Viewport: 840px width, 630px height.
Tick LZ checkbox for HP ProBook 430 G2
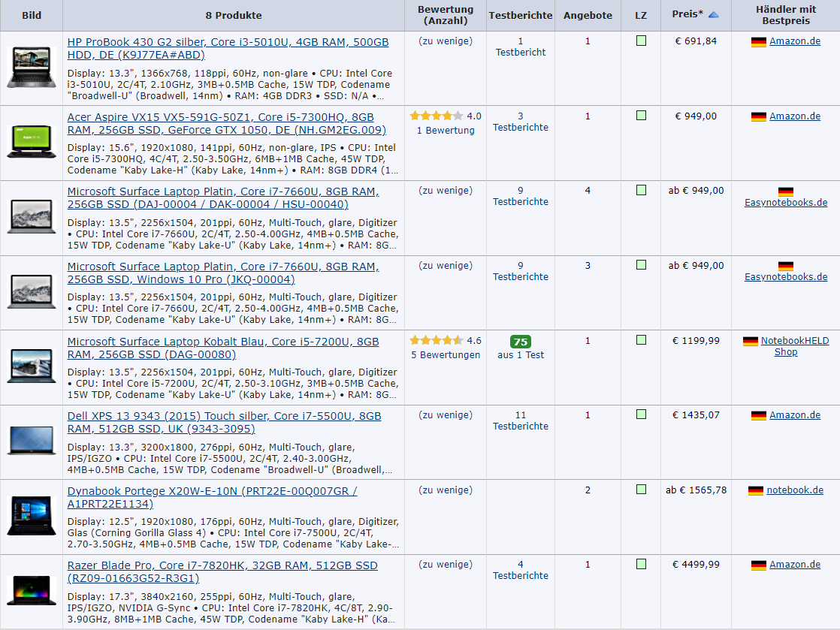click(641, 41)
